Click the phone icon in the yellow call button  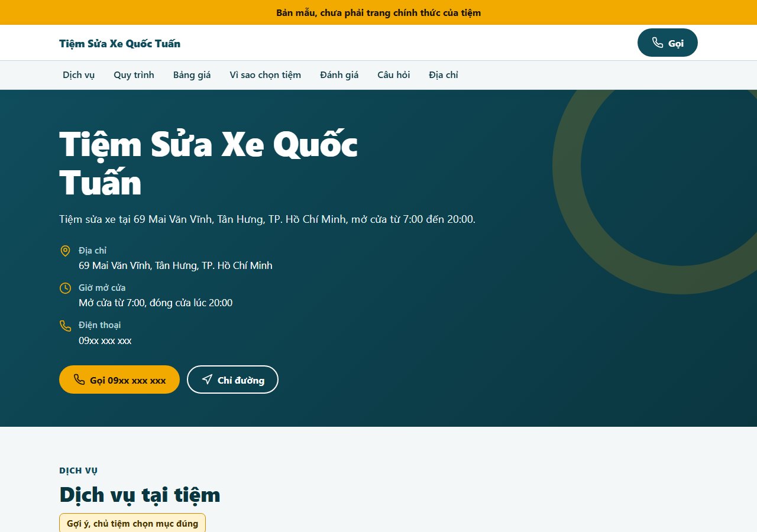tap(79, 379)
